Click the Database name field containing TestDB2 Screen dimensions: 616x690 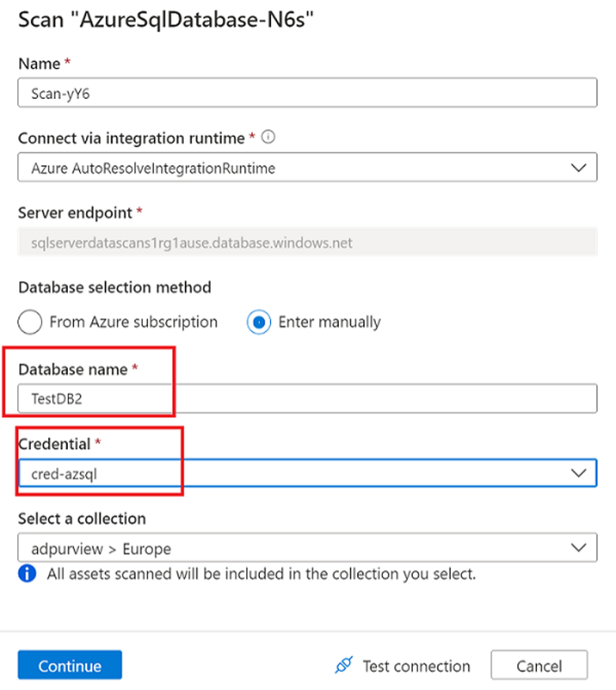pos(308,398)
